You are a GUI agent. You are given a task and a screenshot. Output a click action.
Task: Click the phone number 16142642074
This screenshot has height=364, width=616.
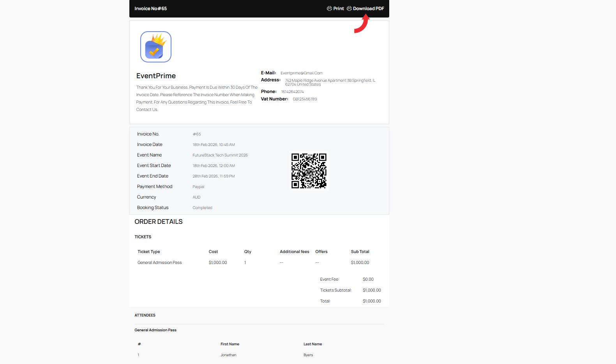(292, 92)
